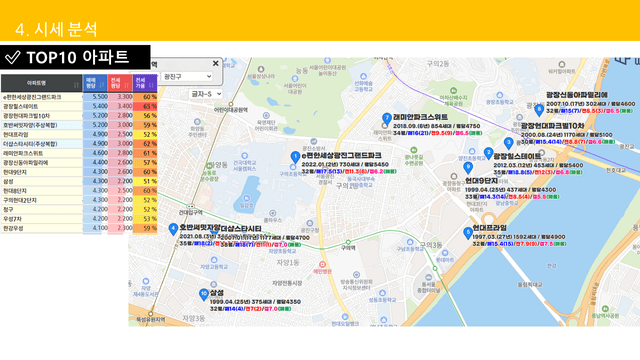Viewport: 640px width, 360px height.
Task: Select the 광장힐스테이트 table row
Action: pos(79,106)
